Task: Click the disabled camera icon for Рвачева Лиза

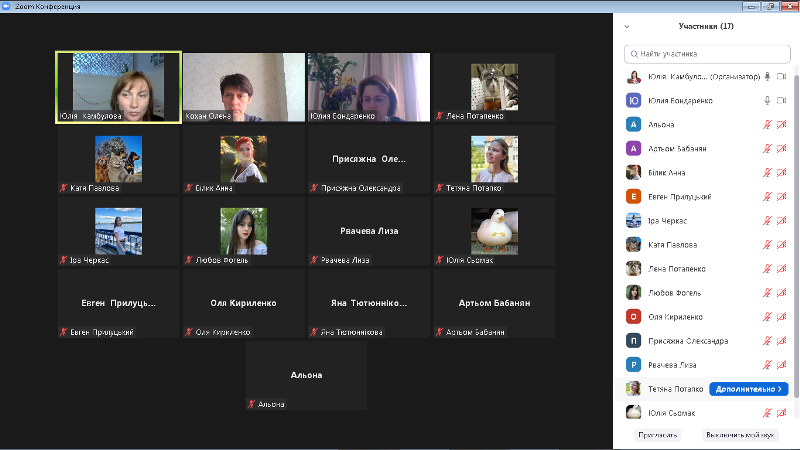Action: tap(781, 364)
